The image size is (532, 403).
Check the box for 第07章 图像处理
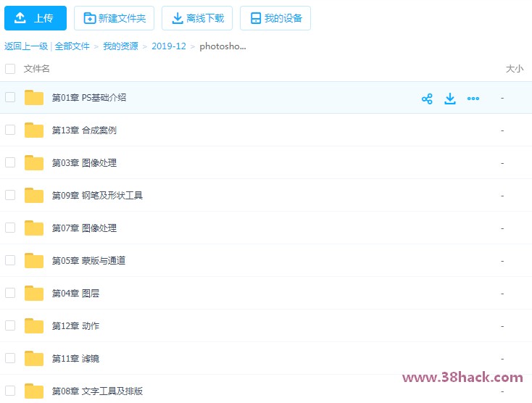[10, 228]
